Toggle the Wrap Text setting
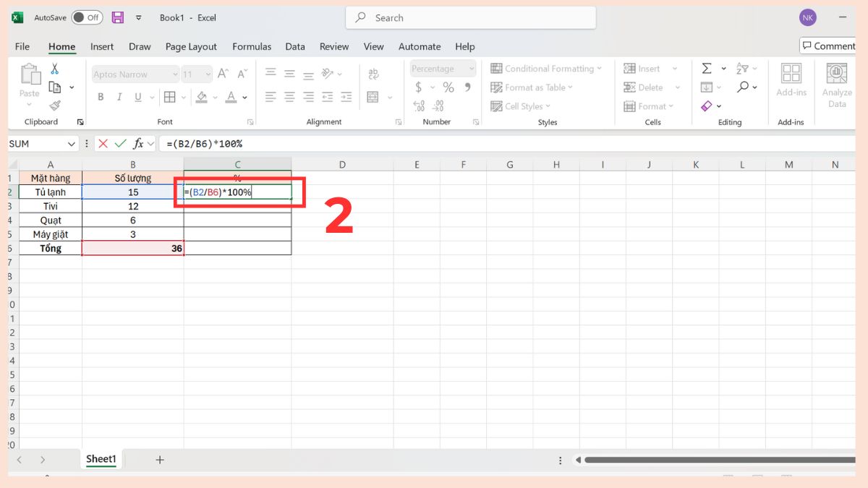The image size is (868, 488). [x=374, y=73]
